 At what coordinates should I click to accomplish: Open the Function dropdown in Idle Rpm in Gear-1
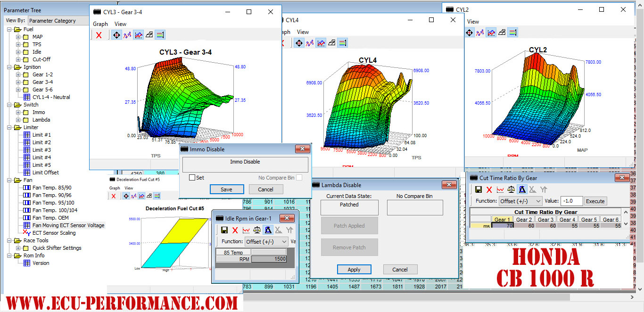(266, 241)
